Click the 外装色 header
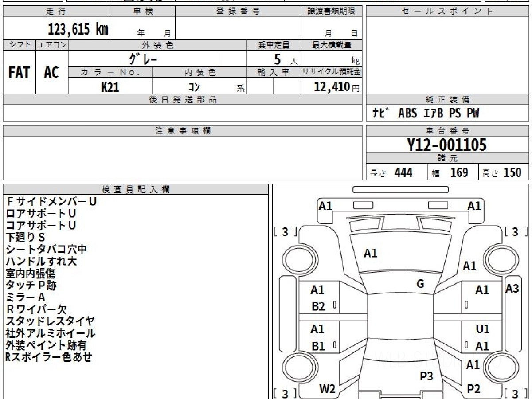This screenshot has height=399, width=532. (x=157, y=45)
